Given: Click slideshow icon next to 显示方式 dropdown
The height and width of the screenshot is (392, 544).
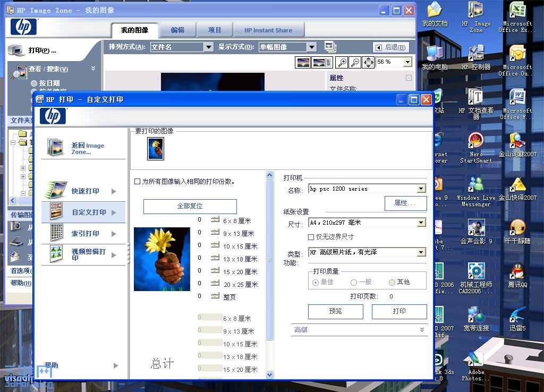Looking at the screenshot, I should tap(330, 47).
